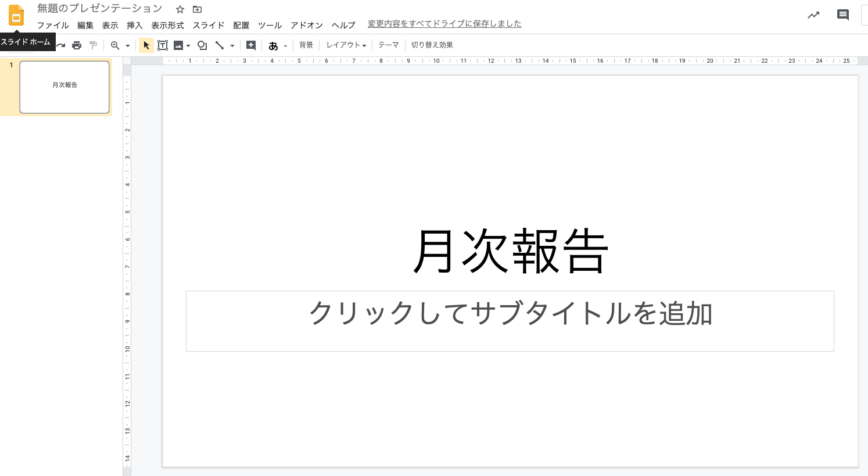This screenshot has width=868, height=476.
Task: Click the 背景 background button
Action: pos(306,45)
